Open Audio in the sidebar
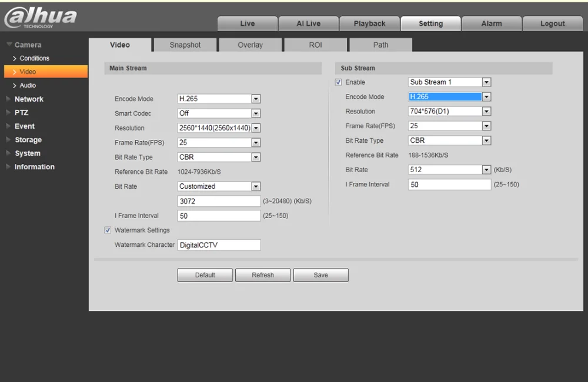 coord(24,85)
